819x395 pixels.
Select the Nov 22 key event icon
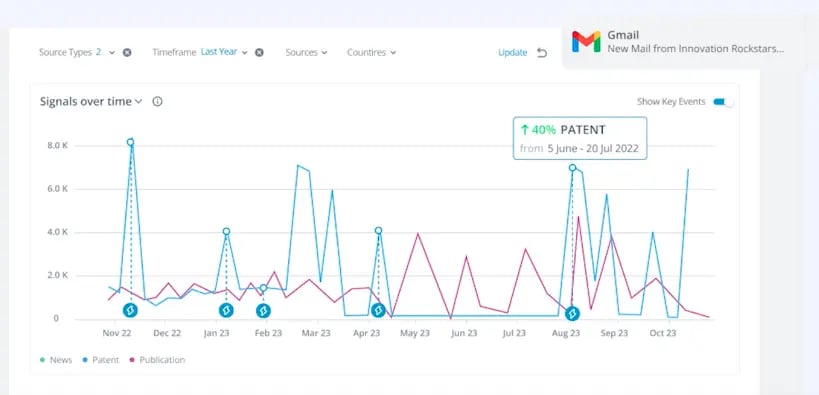130,311
